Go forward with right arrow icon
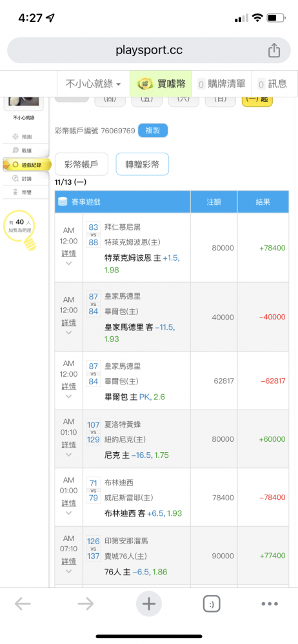Viewport: 298px width, 644px height. coord(86,604)
